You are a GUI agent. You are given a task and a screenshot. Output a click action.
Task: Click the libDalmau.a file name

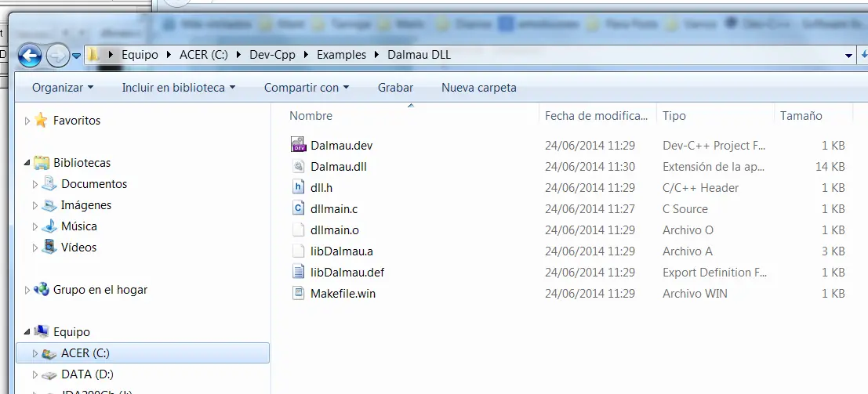point(342,251)
